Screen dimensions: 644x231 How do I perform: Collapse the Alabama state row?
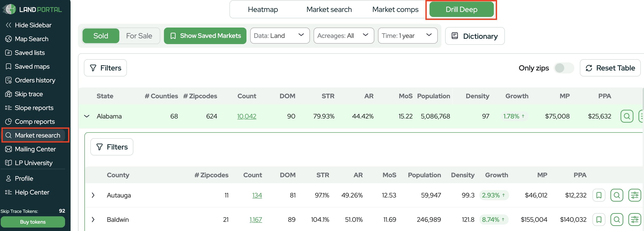click(87, 116)
